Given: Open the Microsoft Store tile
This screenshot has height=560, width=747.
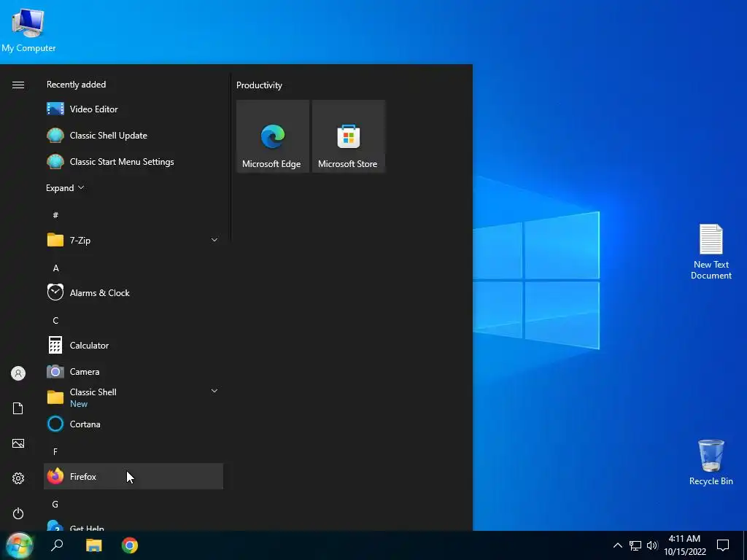Looking at the screenshot, I should pyautogui.click(x=348, y=136).
